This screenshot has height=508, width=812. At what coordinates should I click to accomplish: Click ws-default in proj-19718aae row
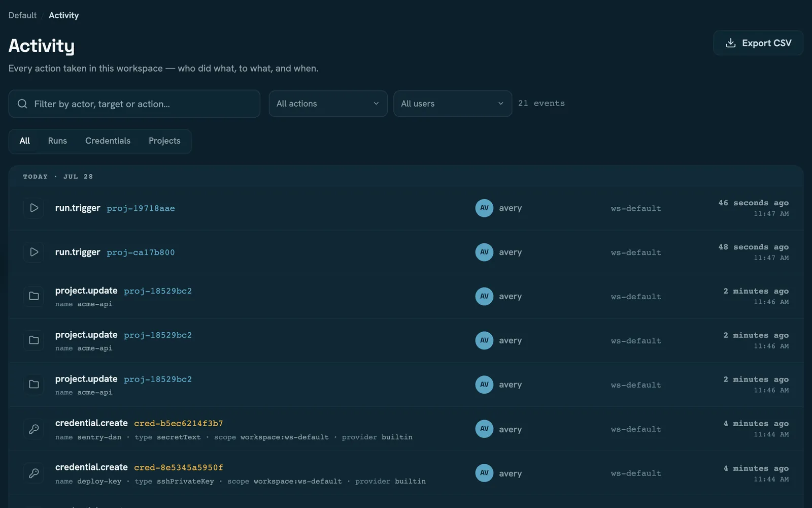pos(636,208)
